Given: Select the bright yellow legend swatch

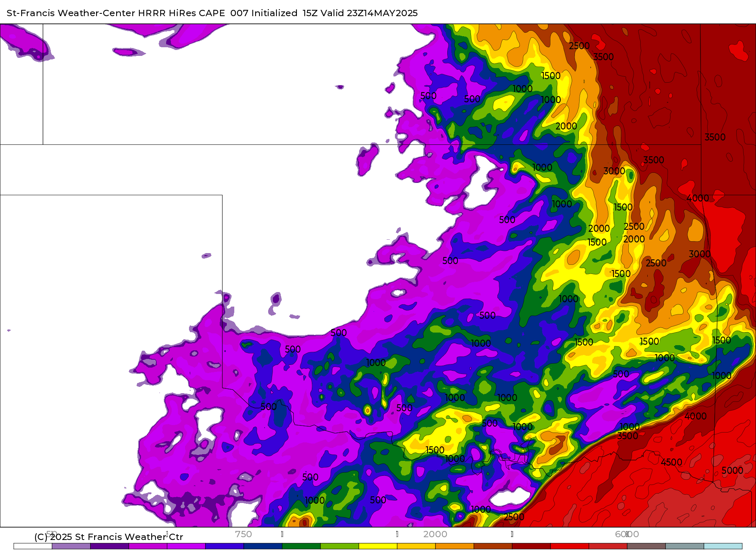Looking at the screenshot, I should point(378,546).
